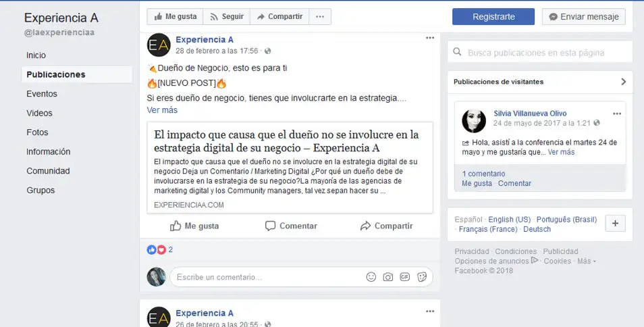This screenshot has width=644, height=327.
Task: Expand the post text with Ver más
Action: pos(162,110)
